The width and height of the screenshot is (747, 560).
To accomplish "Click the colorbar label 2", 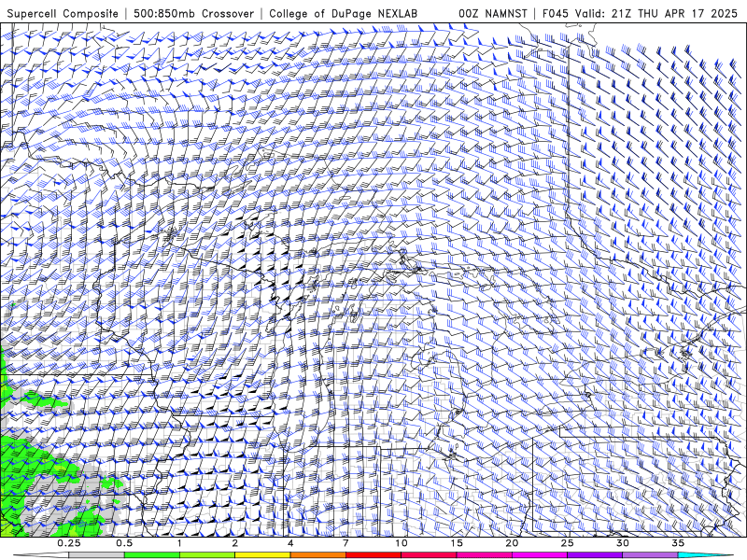I will click(x=235, y=543).
